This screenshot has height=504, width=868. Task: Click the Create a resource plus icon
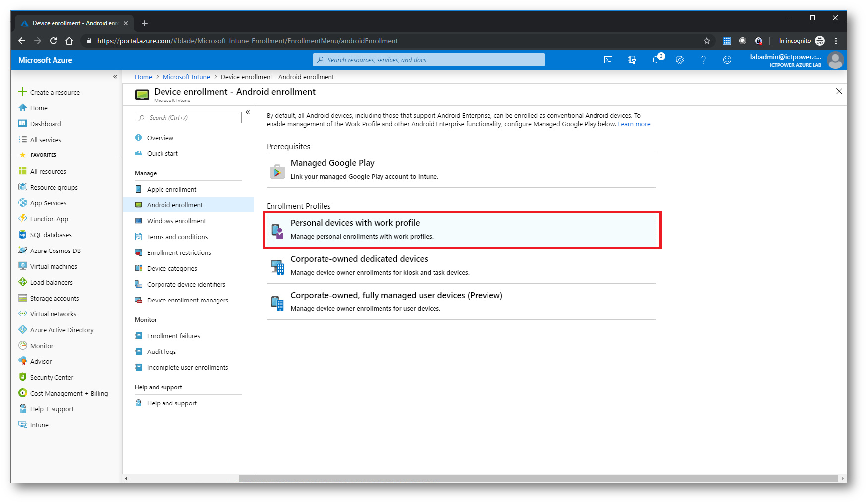coord(22,92)
